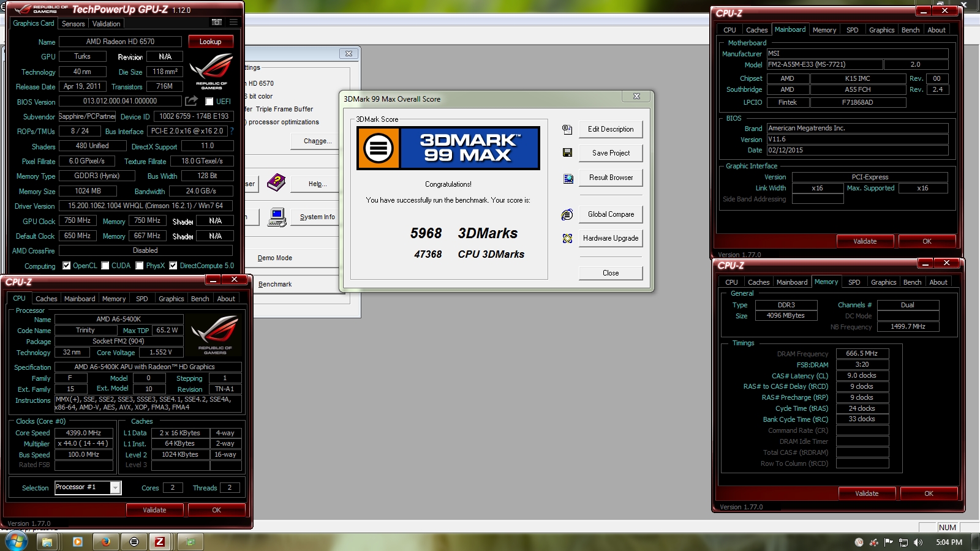Click the Action Center flag tray icon
Screen dimensions: 980x551
coord(888,542)
